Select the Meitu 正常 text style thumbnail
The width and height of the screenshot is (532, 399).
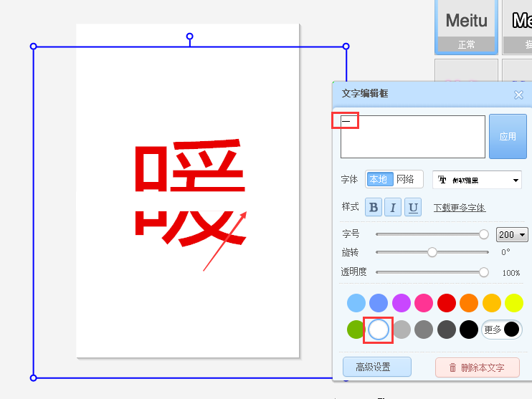466,27
